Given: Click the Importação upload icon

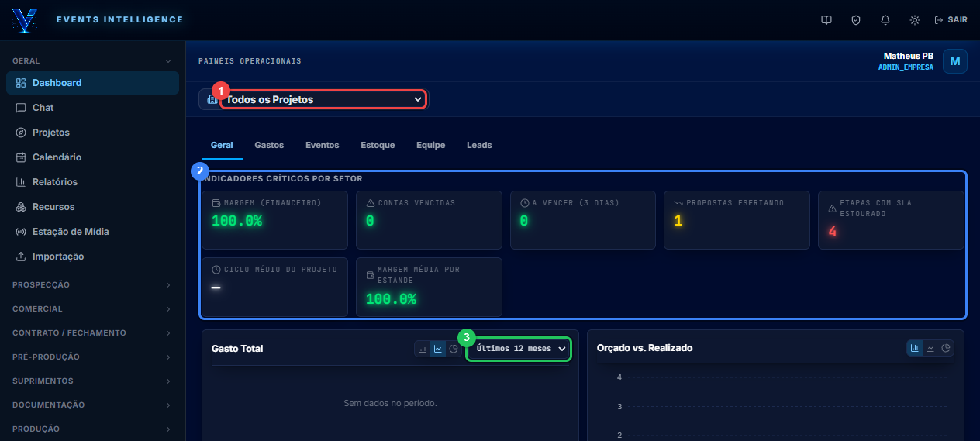Looking at the screenshot, I should point(21,257).
